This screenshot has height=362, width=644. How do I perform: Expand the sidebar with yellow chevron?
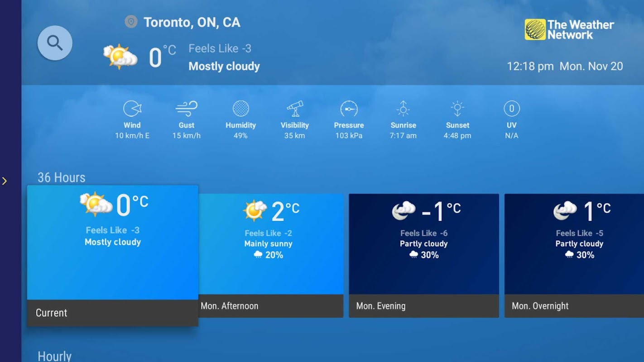tap(5, 181)
